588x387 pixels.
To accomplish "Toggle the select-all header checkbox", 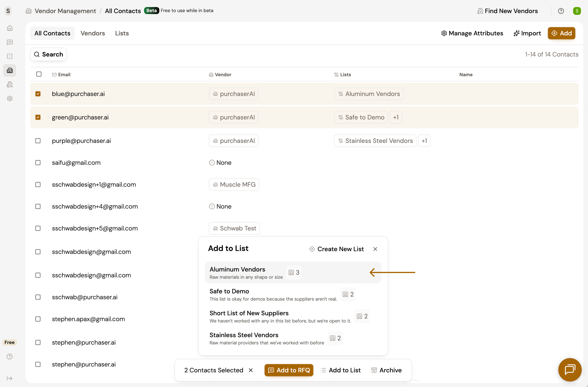I will (x=39, y=74).
